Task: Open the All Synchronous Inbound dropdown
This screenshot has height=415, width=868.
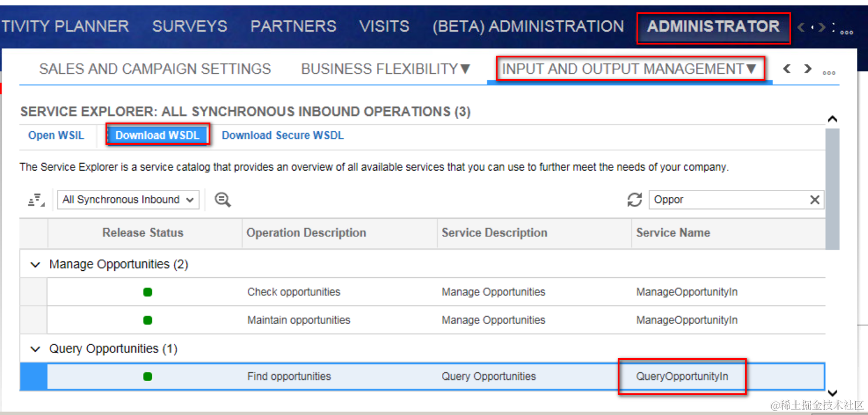Action: (128, 200)
